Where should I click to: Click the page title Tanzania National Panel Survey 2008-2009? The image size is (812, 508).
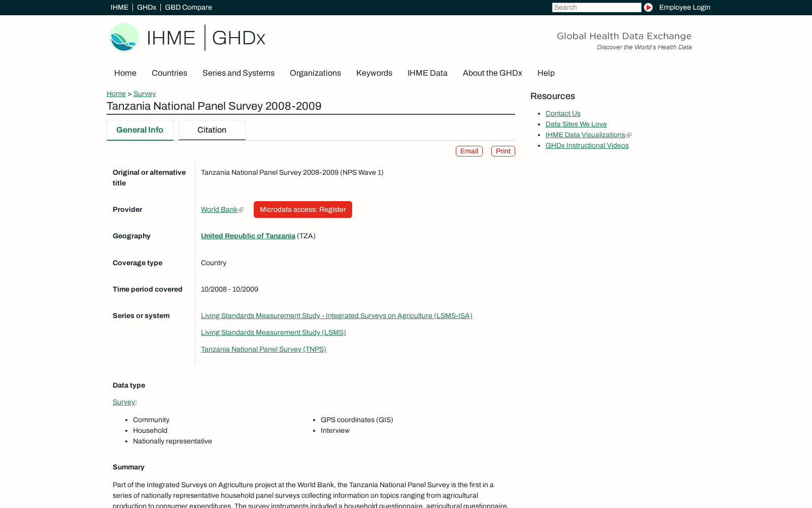tap(214, 106)
